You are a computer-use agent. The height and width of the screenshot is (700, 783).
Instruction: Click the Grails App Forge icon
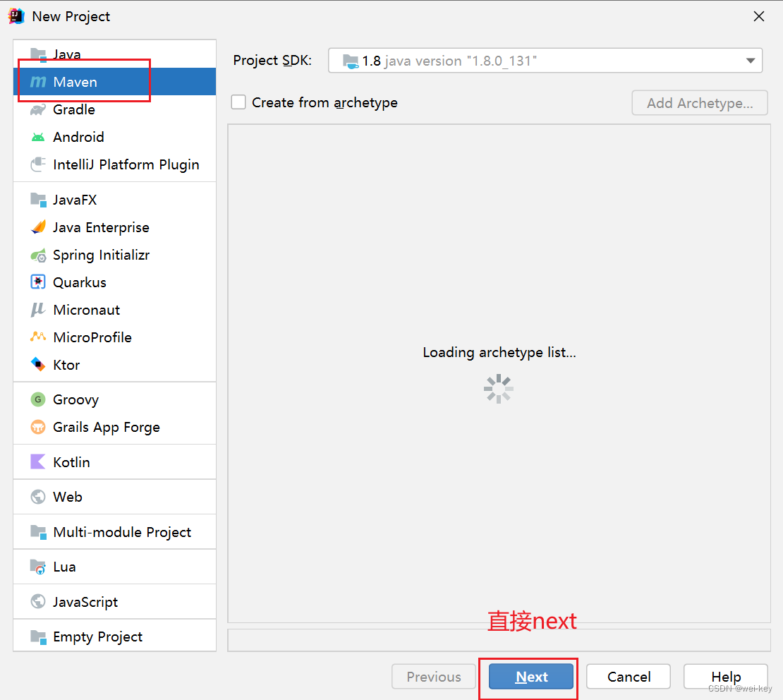pos(39,427)
